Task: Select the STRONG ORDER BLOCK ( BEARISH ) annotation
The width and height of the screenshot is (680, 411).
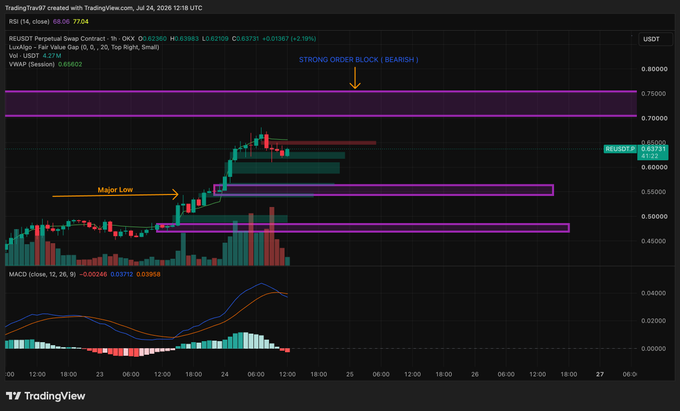Action: point(359,60)
